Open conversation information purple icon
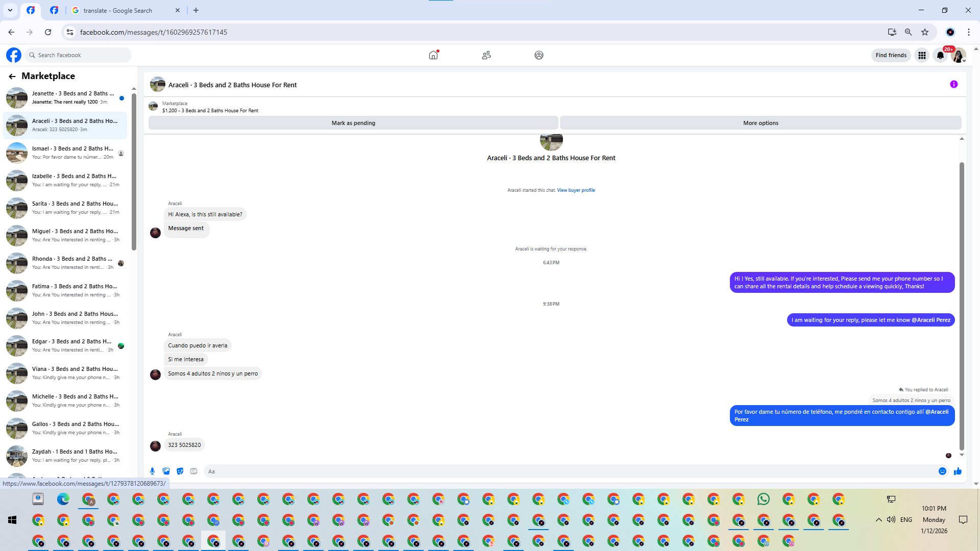This screenshot has height=551, width=980. coord(953,85)
